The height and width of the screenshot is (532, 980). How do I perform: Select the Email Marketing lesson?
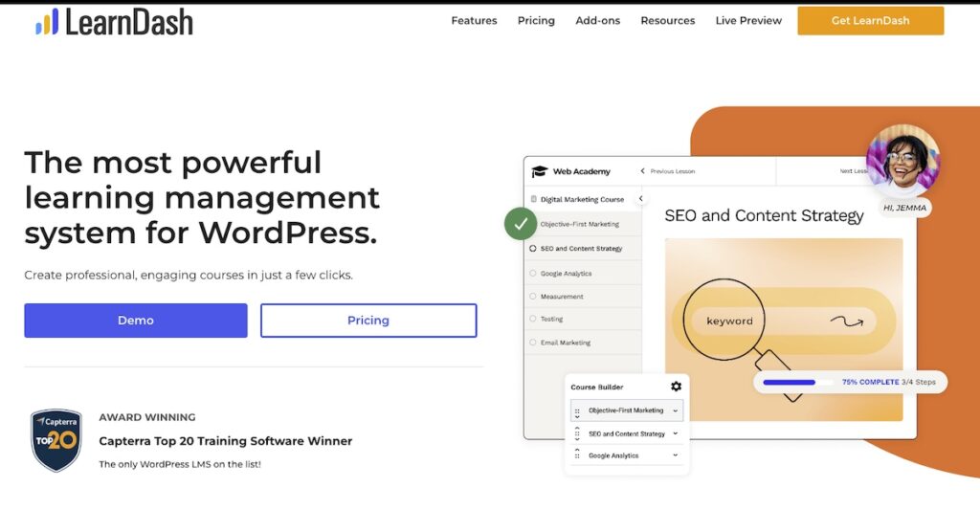[565, 343]
